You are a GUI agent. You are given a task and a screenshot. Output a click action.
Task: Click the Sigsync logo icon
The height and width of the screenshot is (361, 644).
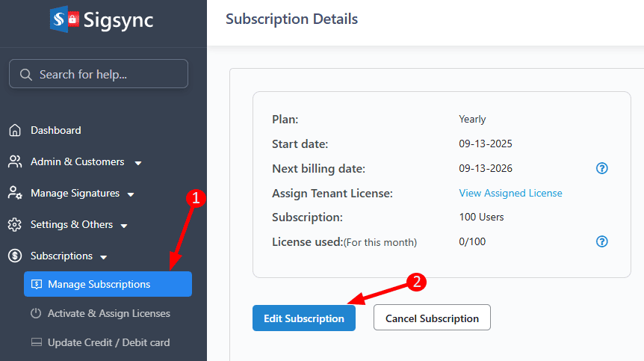click(x=63, y=19)
